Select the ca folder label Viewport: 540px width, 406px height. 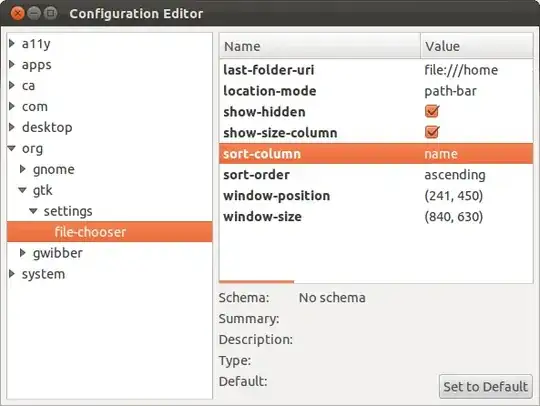coord(28,86)
